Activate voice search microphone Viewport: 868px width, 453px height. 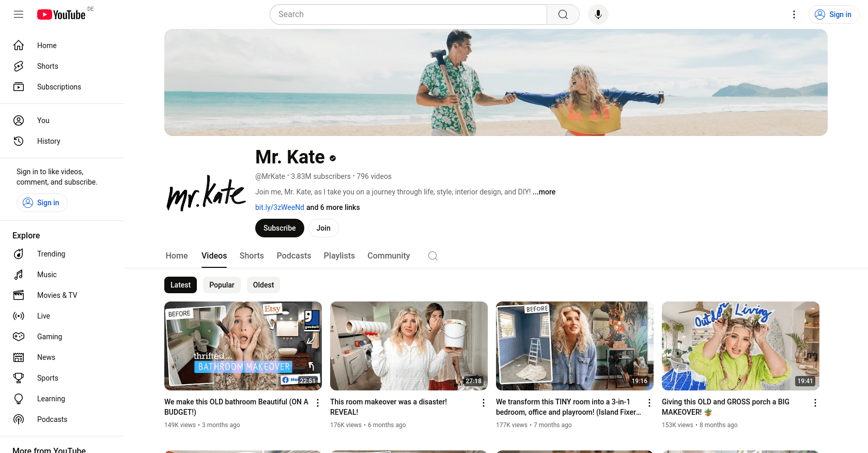coord(598,14)
